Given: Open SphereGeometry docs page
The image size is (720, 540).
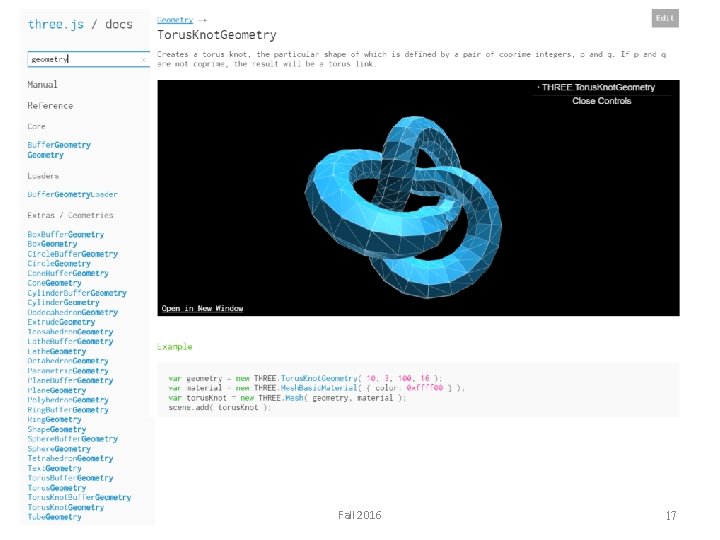Looking at the screenshot, I should 59,449.
